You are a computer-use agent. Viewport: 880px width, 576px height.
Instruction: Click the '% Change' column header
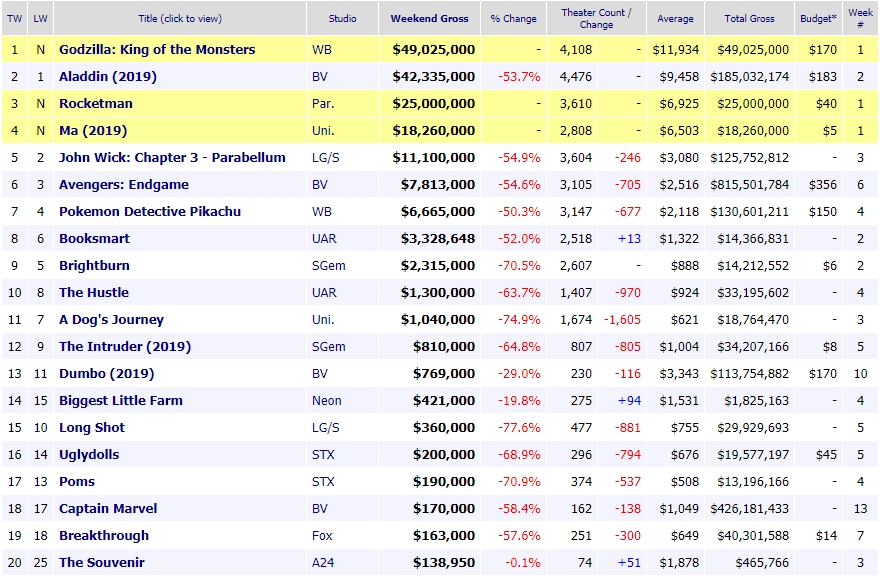[514, 19]
